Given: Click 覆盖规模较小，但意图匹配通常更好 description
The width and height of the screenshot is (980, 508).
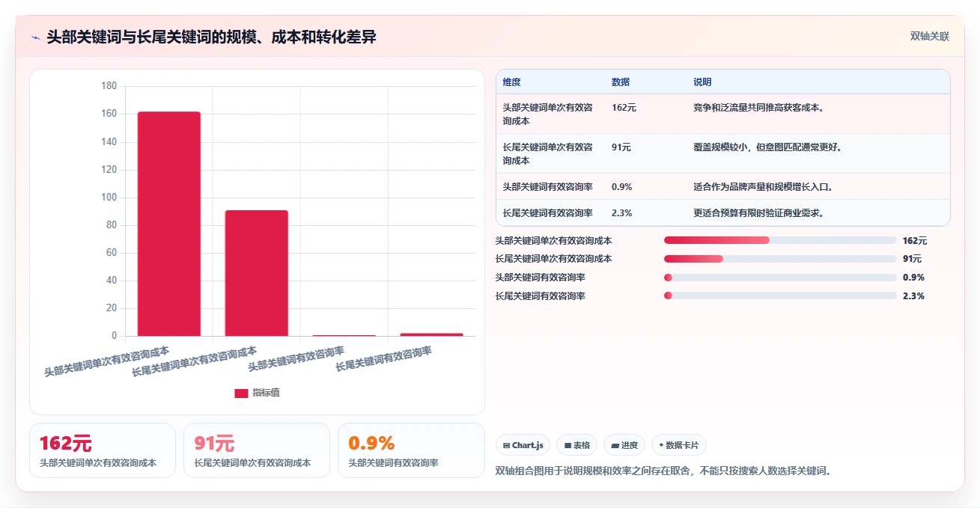Looking at the screenshot, I should [x=768, y=147].
